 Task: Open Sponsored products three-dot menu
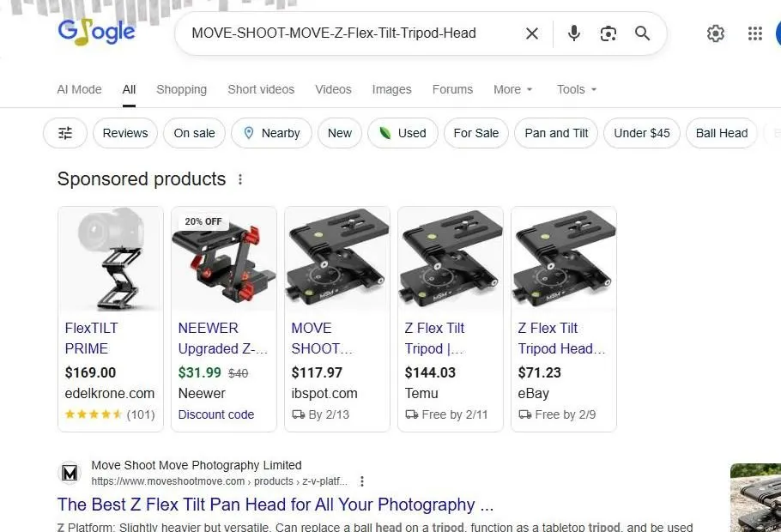coord(240,179)
